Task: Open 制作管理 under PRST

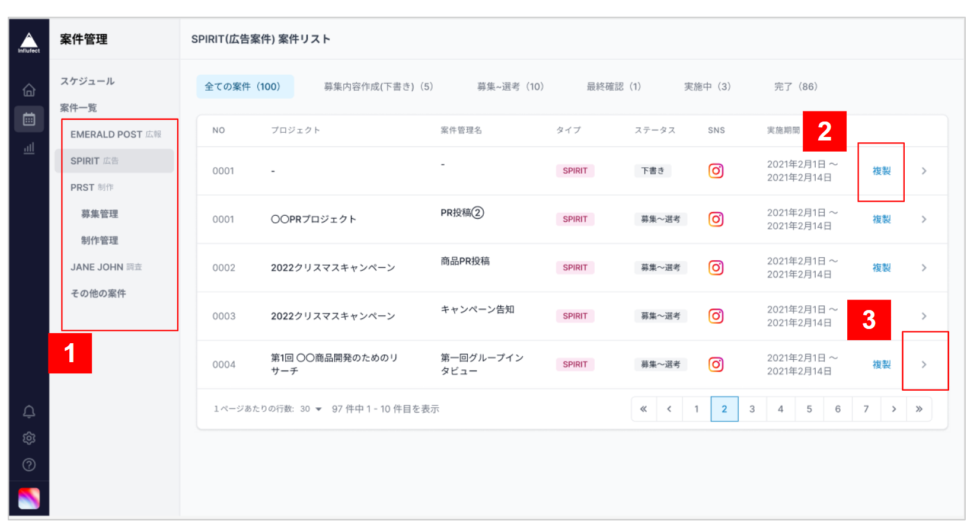Action: coord(100,241)
